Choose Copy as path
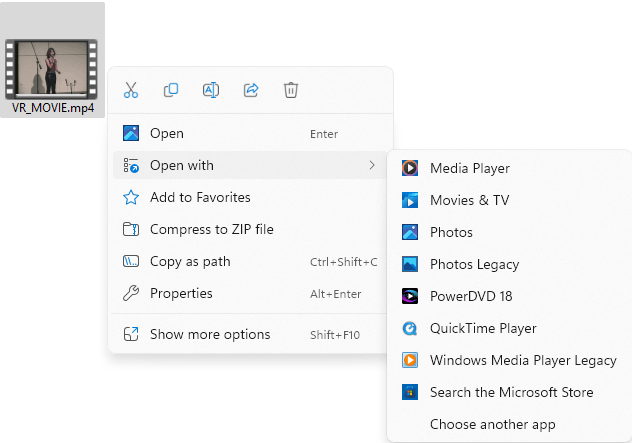 point(250,262)
